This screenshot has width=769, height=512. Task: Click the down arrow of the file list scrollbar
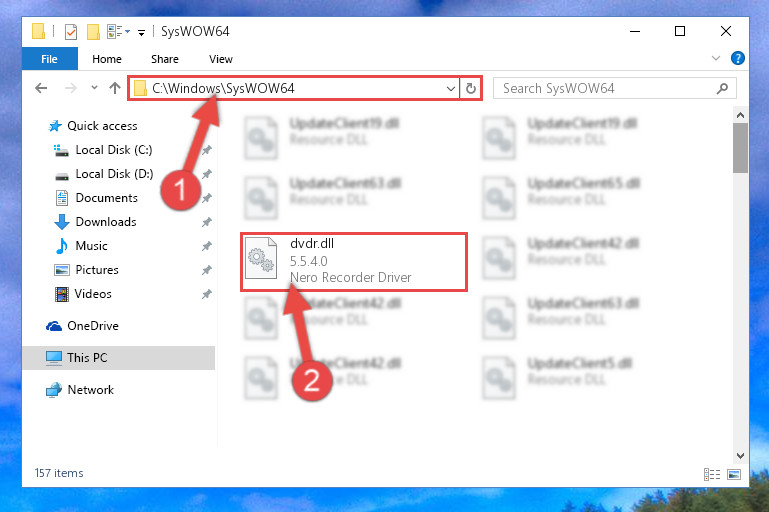(741, 456)
